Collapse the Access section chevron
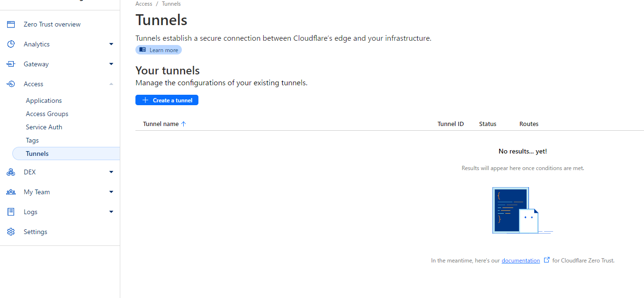 [x=111, y=84]
